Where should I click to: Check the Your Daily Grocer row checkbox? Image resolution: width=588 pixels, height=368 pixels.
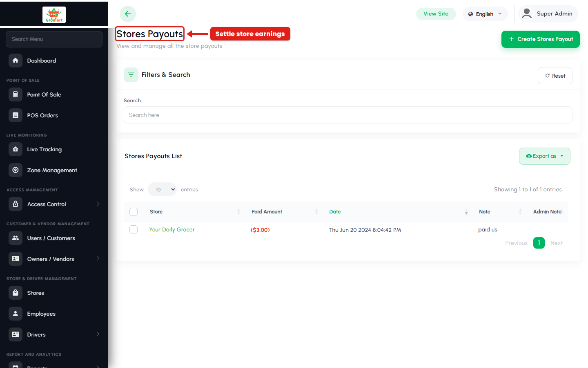pyautogui.click(x=134, y=229)
